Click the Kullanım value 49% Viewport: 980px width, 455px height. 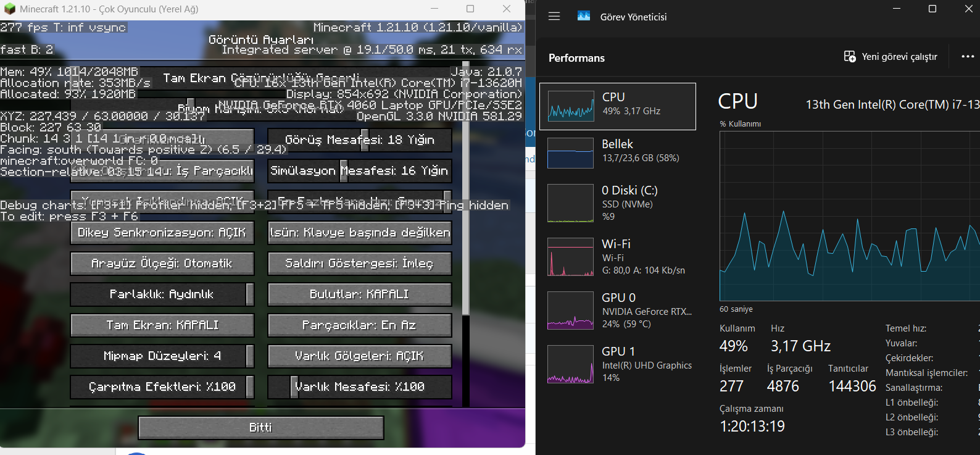tap(734, 346)
